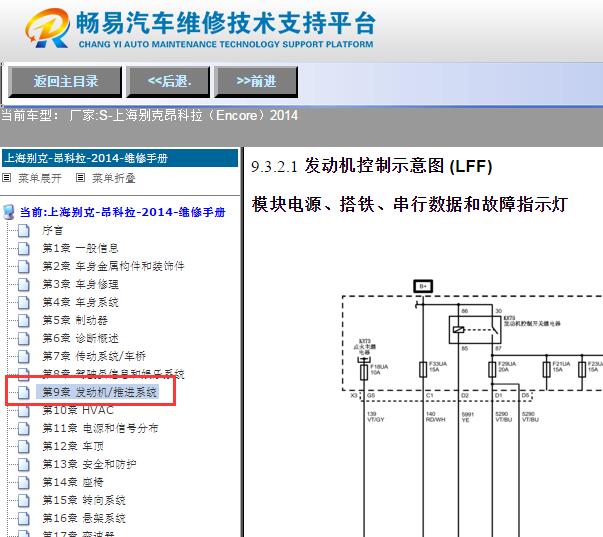Image resolution: width=603 pixels, height=537 pixels.
Task: Open 第12章 车顶
Action: pos(73,446)
